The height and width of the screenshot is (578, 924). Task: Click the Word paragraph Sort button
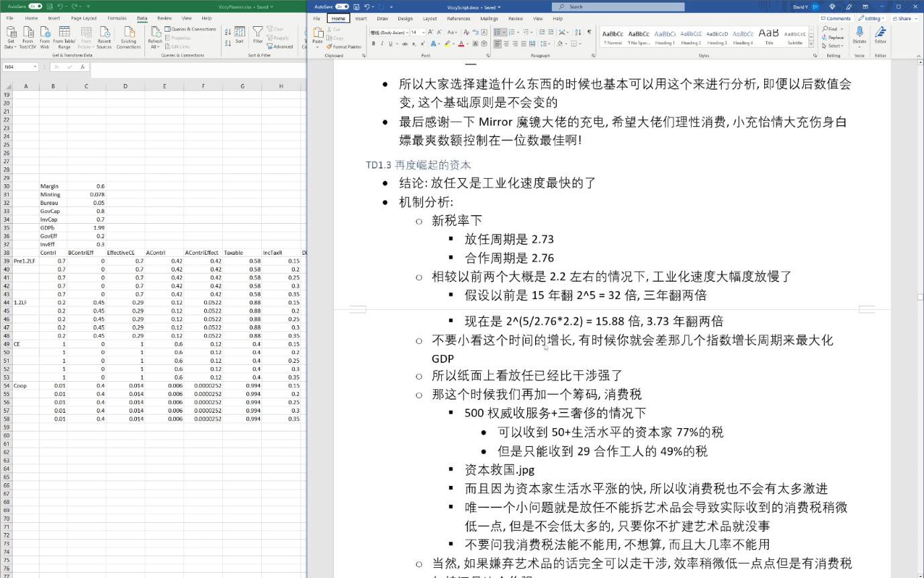point(578,32)
